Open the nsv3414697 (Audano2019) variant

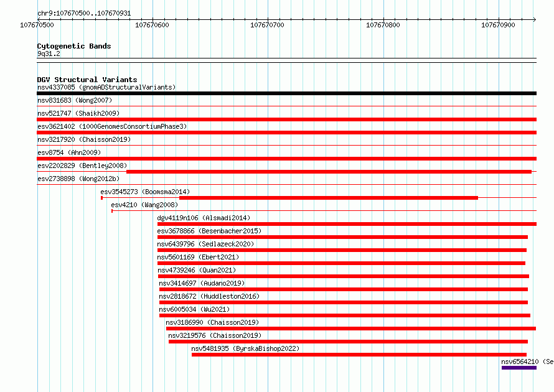(202, 283)
